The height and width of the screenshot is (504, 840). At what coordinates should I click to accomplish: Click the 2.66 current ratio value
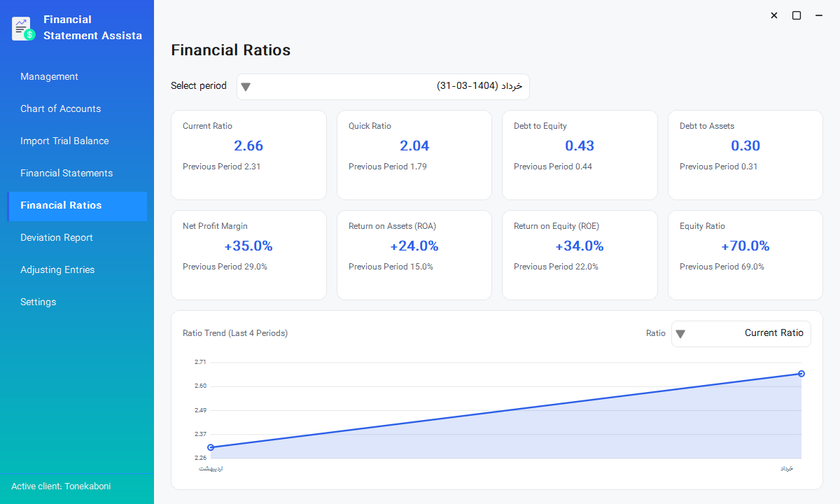pos(248,146)
